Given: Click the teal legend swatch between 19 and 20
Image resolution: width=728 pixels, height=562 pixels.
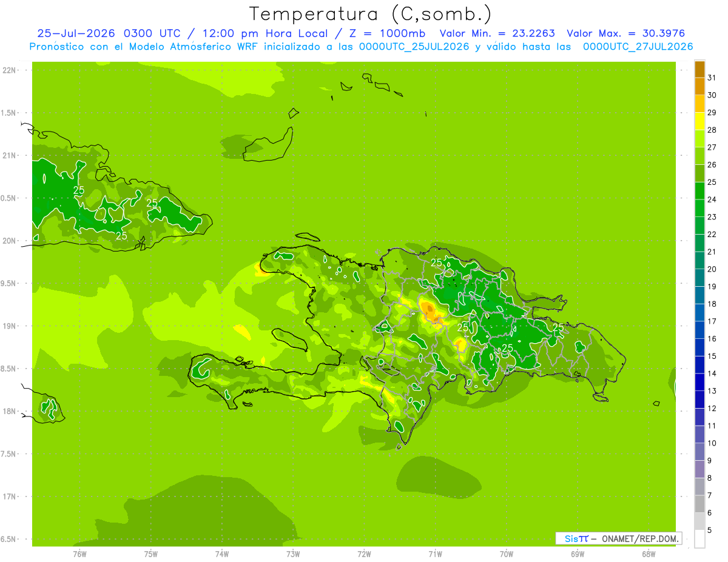Looking at the screenshot, I should (699, 278).
